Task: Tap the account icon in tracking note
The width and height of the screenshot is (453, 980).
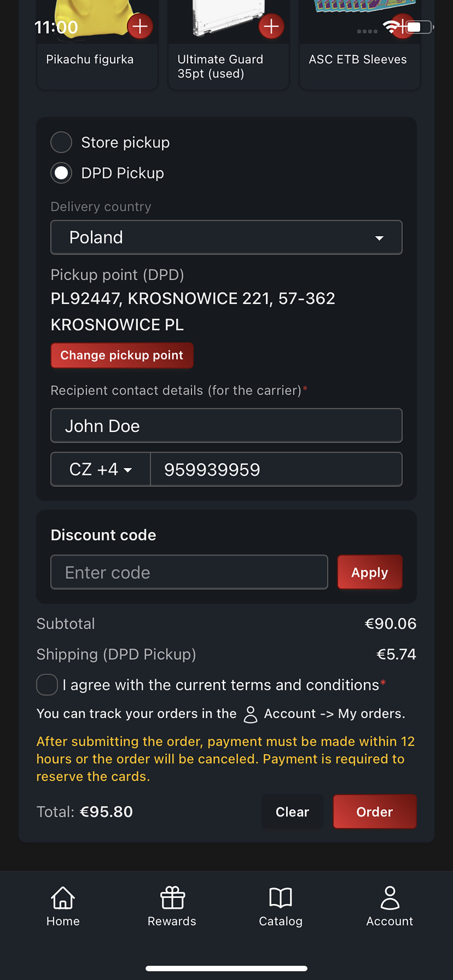Action: [251, 715]
